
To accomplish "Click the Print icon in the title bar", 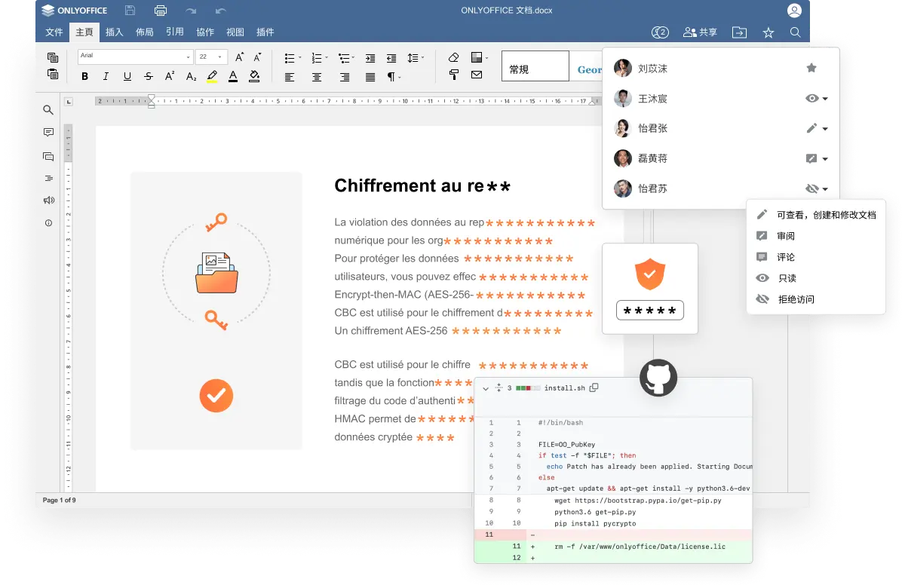I will pos(159,10).
